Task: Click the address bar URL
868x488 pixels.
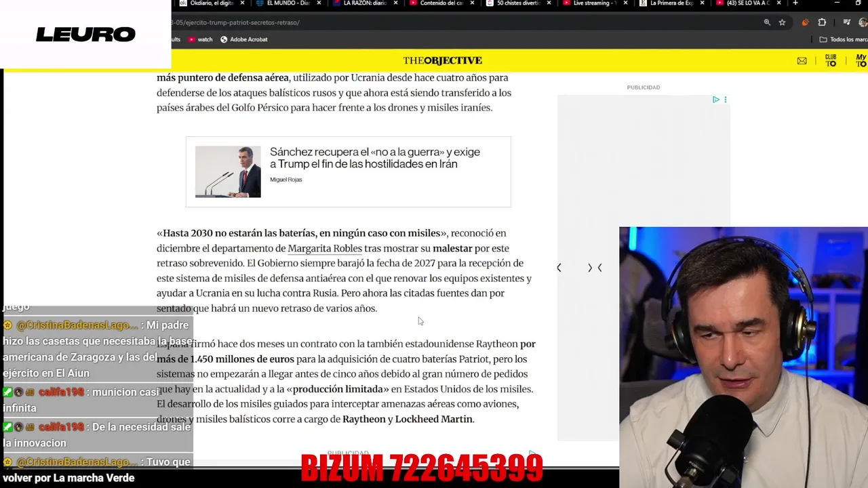Action: (235, 22)
